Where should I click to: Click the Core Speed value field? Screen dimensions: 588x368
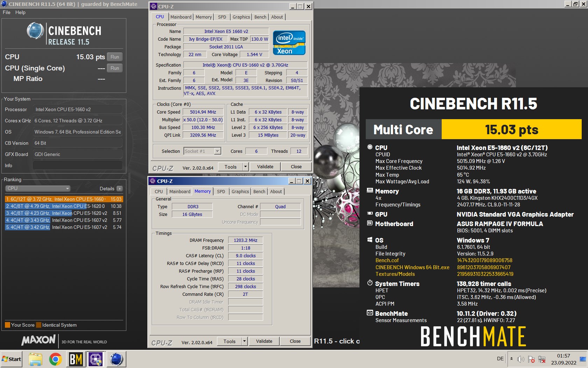[x=203, y=112]
